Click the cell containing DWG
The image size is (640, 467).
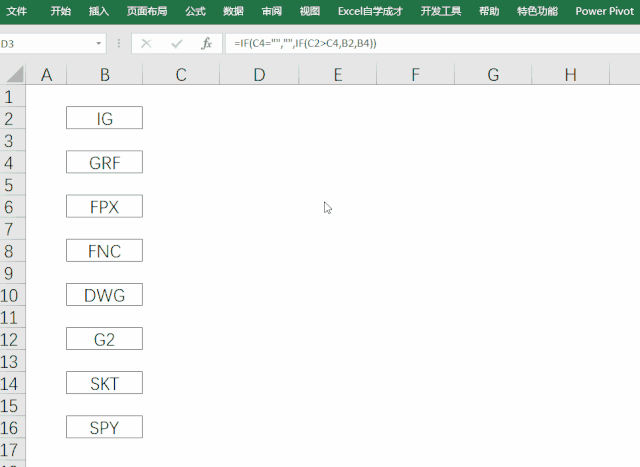[104, 294]
